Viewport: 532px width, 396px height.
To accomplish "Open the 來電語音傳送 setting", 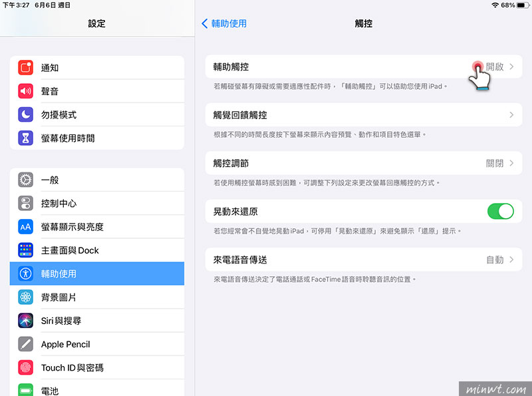I will pos(363,260).
